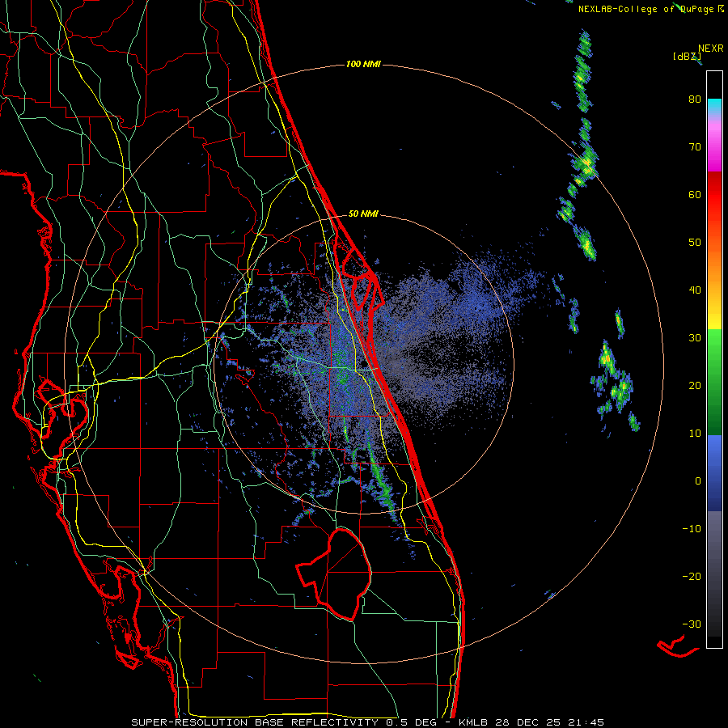Screen dimensions: 728x728
Task: Click the [dBZ] unit label
Action: (x=687, y=57)
